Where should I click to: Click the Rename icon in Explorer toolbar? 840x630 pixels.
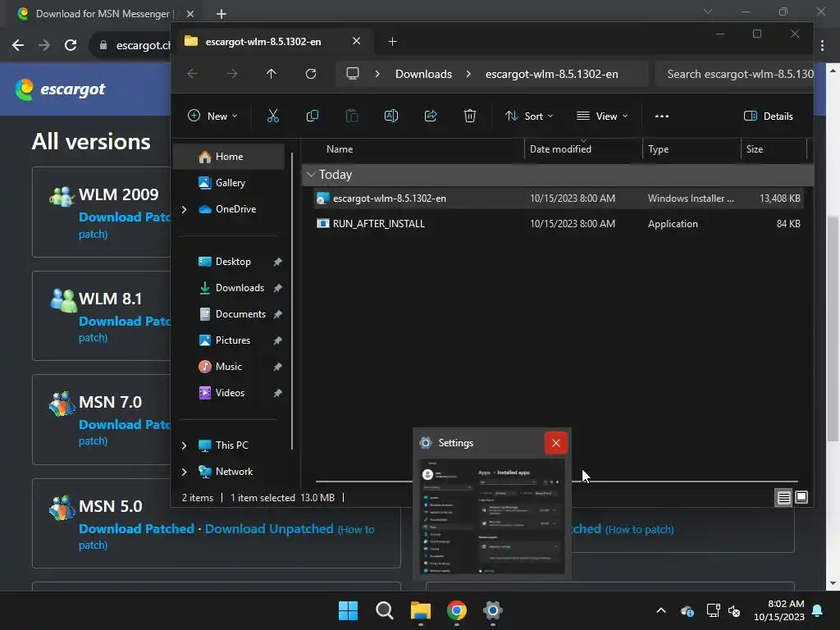391,116
